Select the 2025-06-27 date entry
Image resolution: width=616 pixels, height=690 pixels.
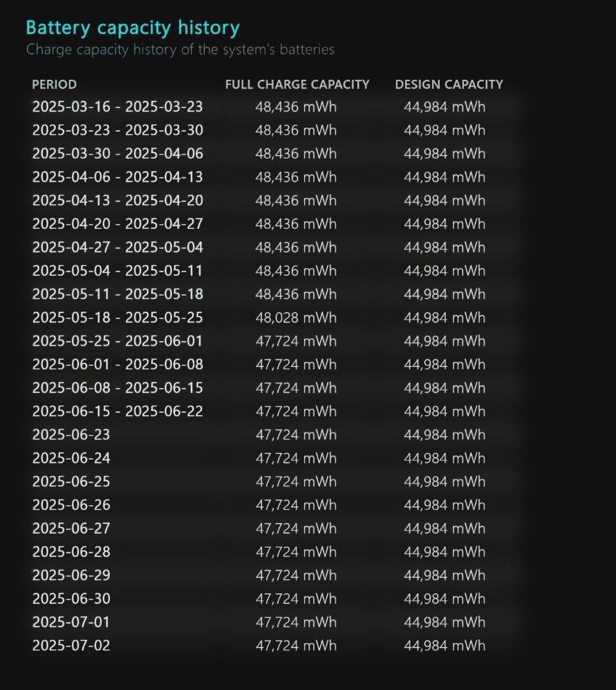coord(71,528)
